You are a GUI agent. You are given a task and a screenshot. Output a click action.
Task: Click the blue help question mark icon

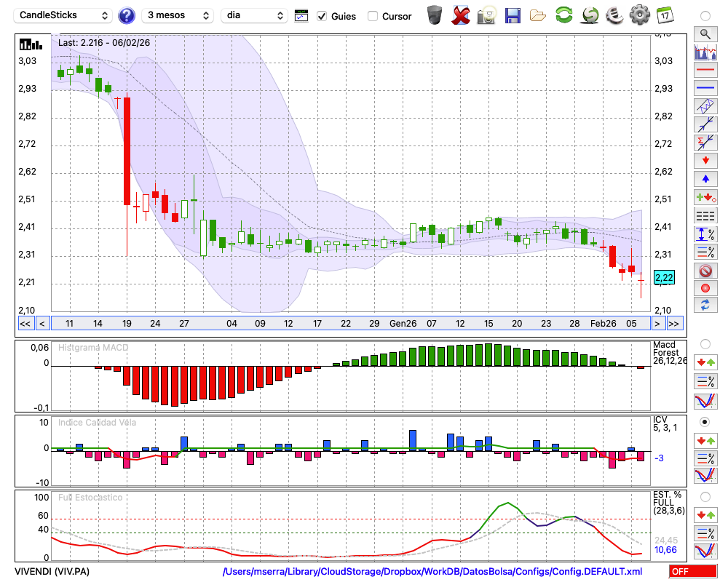127,15
